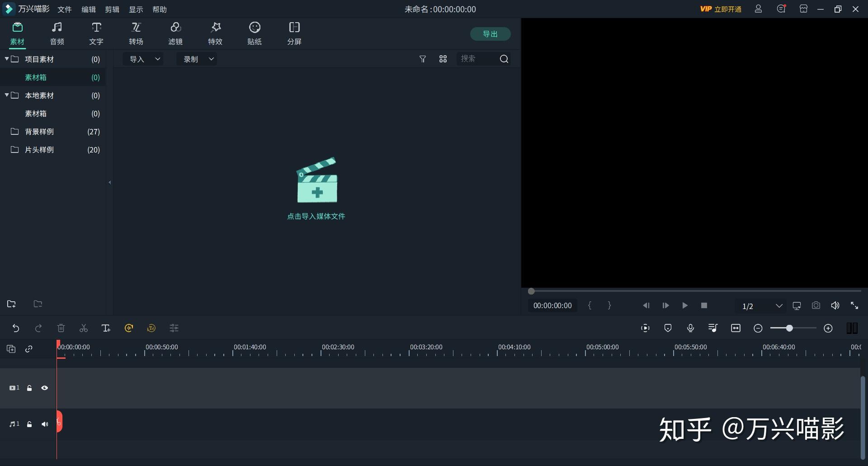Toggle video track 1 lock
The height and width of the screenshot is (466, 868).
tap(29, 388)
